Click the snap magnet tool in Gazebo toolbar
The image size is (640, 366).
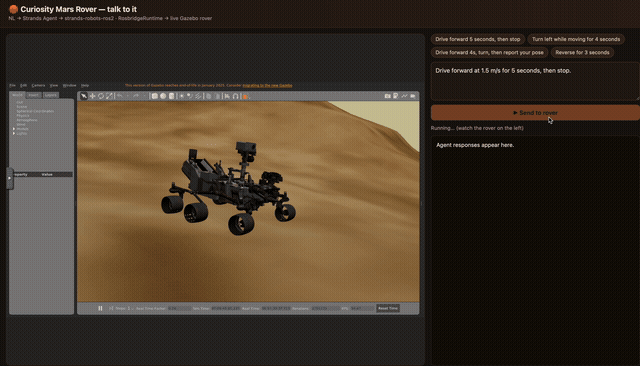pos(236,96)
